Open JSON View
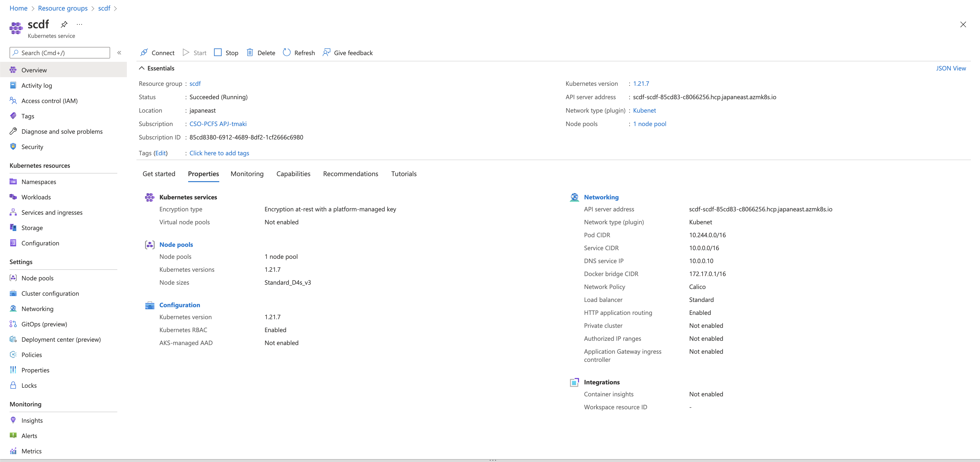Image resolution: width=980 pixels, height=462 pixels. click(951, 68)
